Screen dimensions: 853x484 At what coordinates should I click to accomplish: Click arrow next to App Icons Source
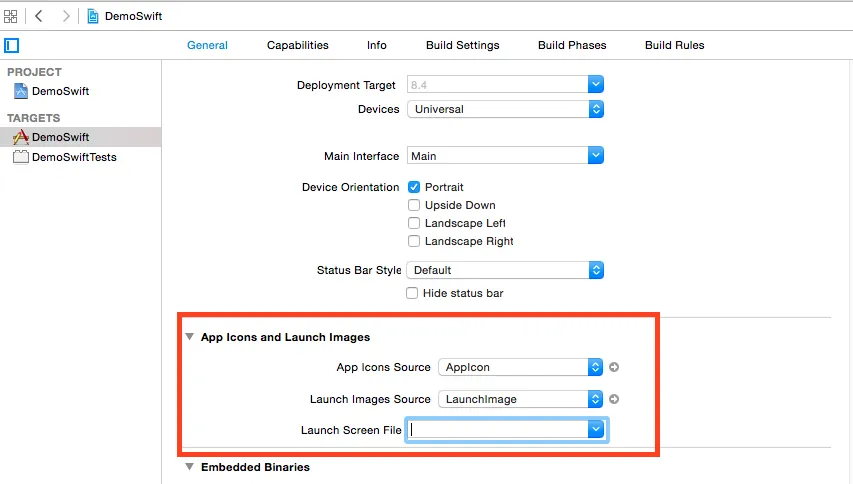click(614, 367)
